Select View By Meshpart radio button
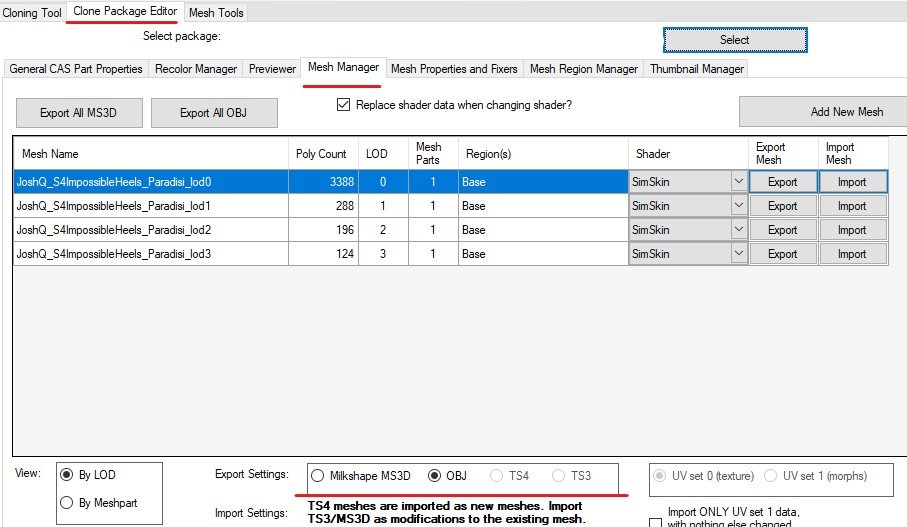The image size is (907, 527). click(67, 503)
